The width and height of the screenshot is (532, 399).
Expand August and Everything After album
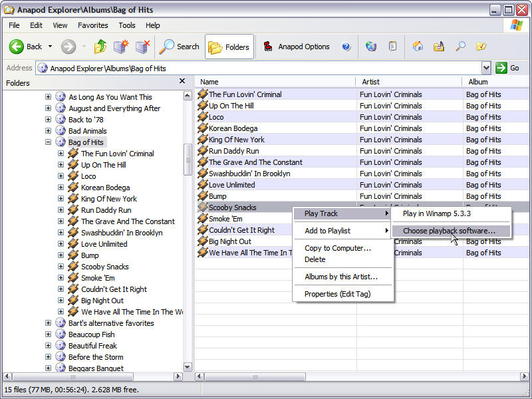coord(48,108)
